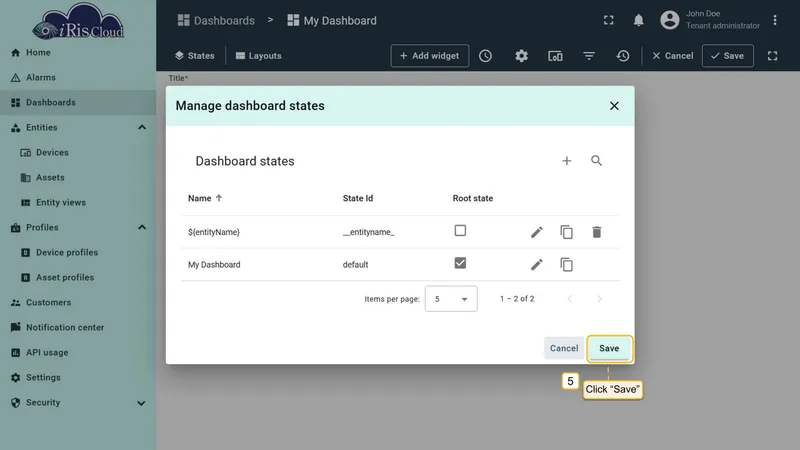Go to previous page of states
Viewport: 800px width, 450px height.
[569, 299]
